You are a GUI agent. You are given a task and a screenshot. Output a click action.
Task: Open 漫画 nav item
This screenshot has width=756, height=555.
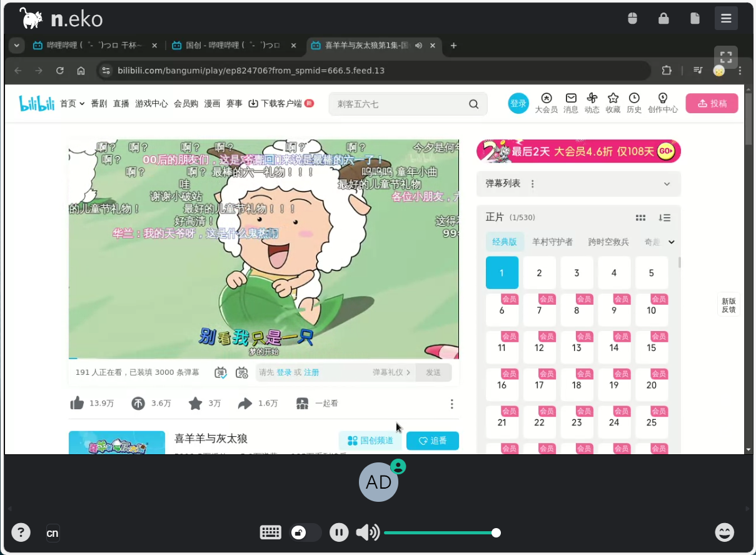(212, 104)
